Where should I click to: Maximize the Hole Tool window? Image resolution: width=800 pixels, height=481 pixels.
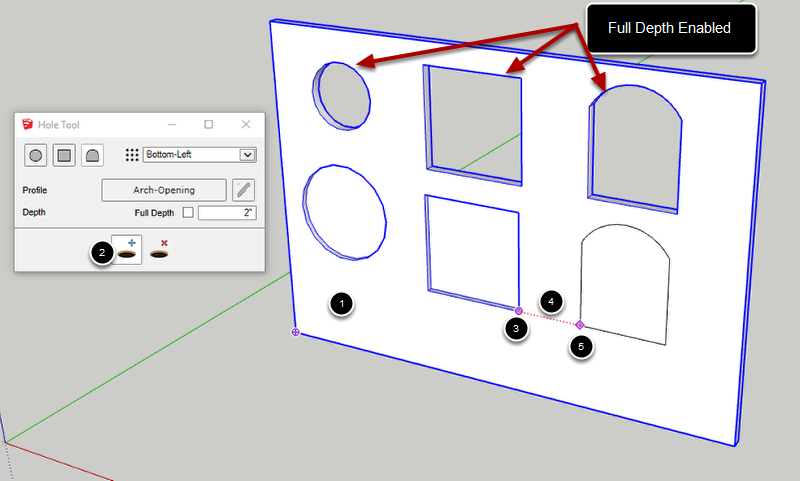209,125
